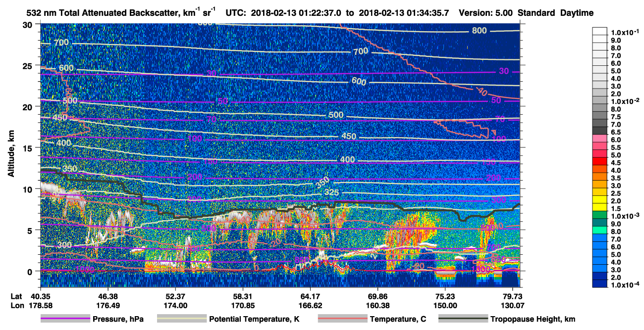This screenshot has height=330, width=644.
Task: Select the gray colorbar swatch beside 1.0x10-2
Action: 600,100
